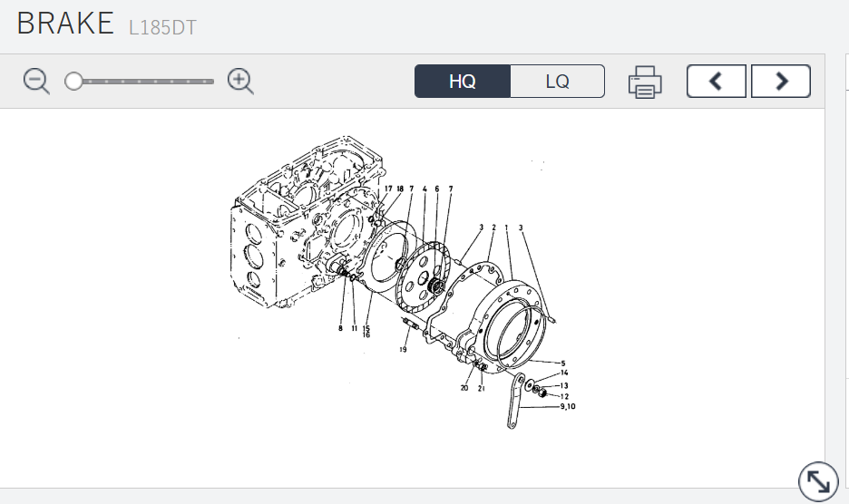Select callout 15/16 under the brake plate

(366, 331)
